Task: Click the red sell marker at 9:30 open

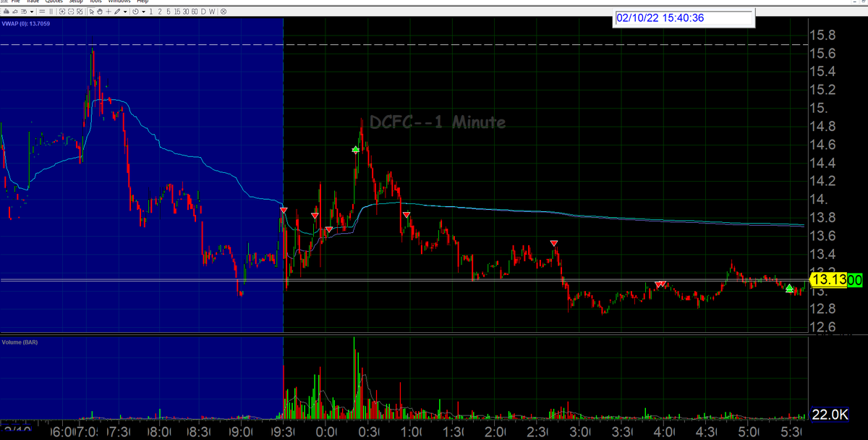Action: pyautogui.click(x=284, y=210)
